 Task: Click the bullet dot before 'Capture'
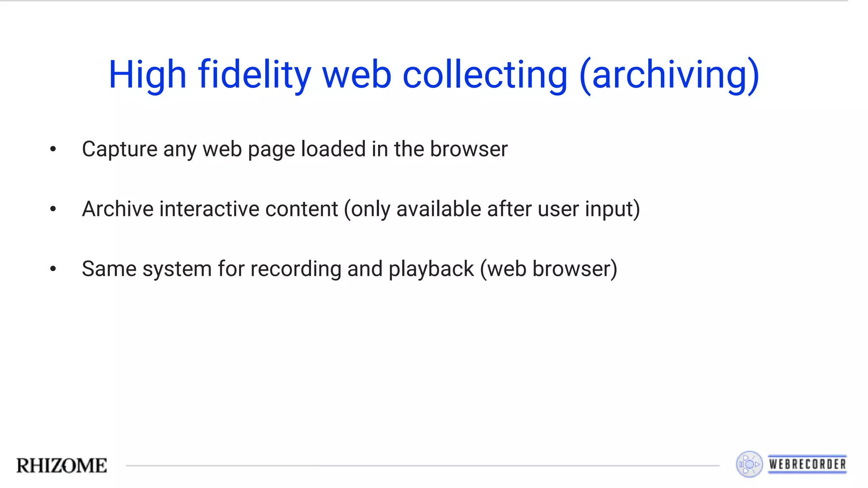(53, 149)
